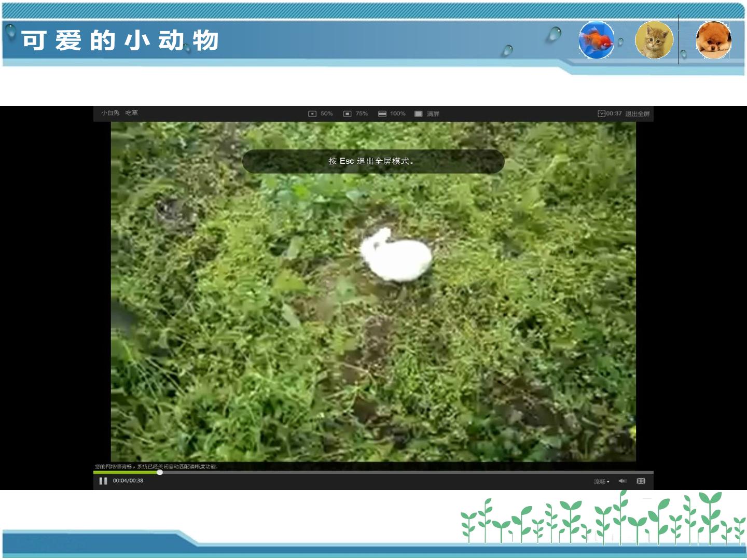The height and width of the screenshot is (560, 747).
Task: Click 退出全屏 to exit fullscreen
Action: [638, 114]
